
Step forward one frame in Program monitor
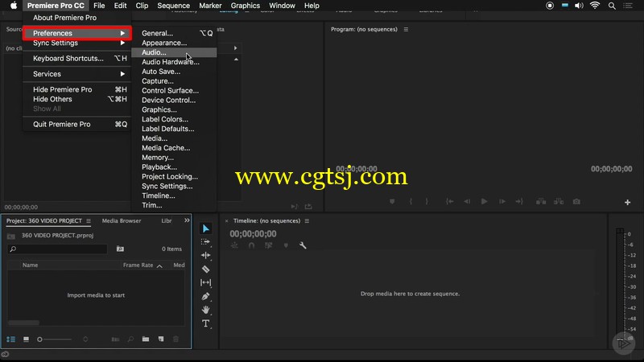coord(502,202)
